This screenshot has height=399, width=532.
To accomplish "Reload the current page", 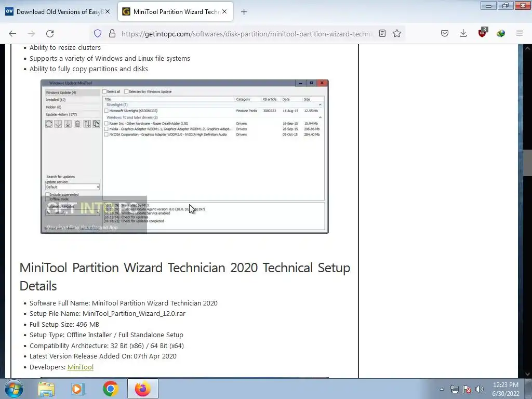I will tap(50, 34).
